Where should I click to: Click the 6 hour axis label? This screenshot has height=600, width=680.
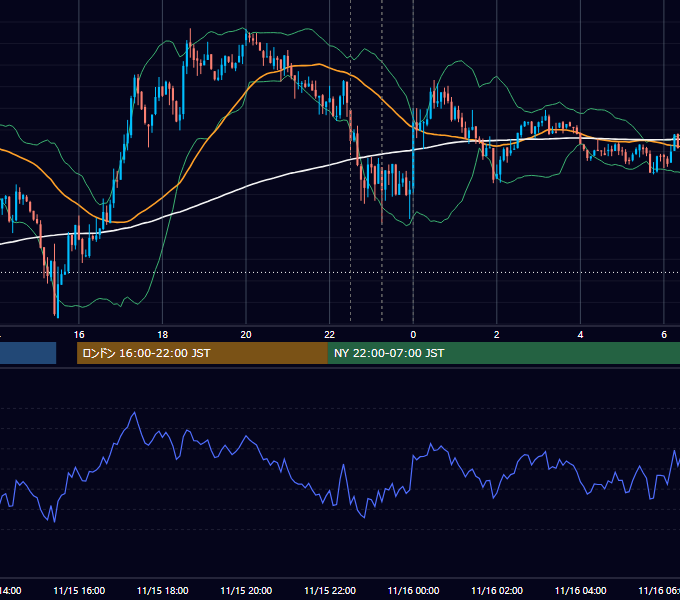664,335
